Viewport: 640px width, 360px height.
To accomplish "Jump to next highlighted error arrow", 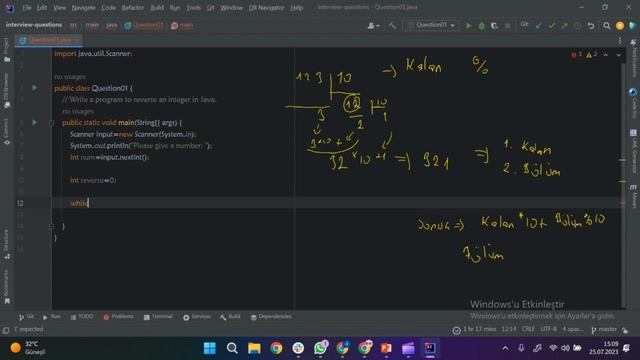I will 618,55.
